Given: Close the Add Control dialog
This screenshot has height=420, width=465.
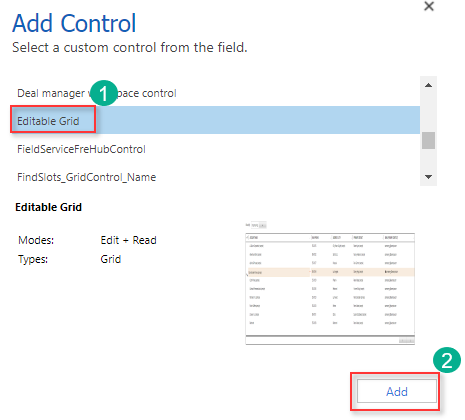Looking at the screenshot, I should (429, 6).
